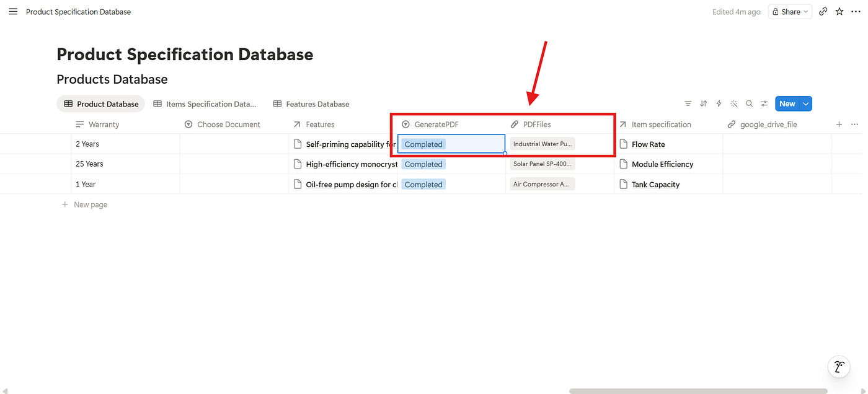
Task: Expand the New button dropdown arrow
Action: [806, 103]
